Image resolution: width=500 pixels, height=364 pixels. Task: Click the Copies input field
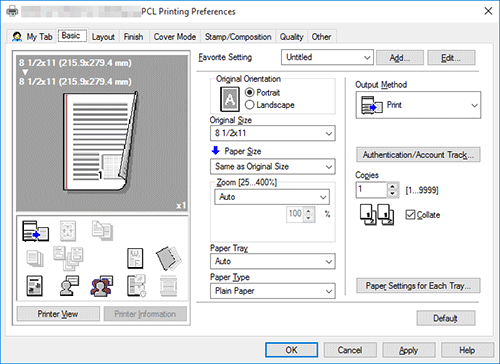(x=372, y=190)
